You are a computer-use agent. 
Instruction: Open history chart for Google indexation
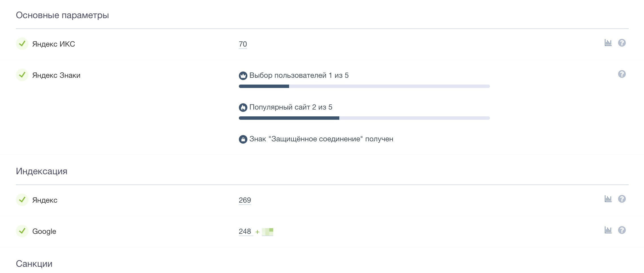coord(608,230)
